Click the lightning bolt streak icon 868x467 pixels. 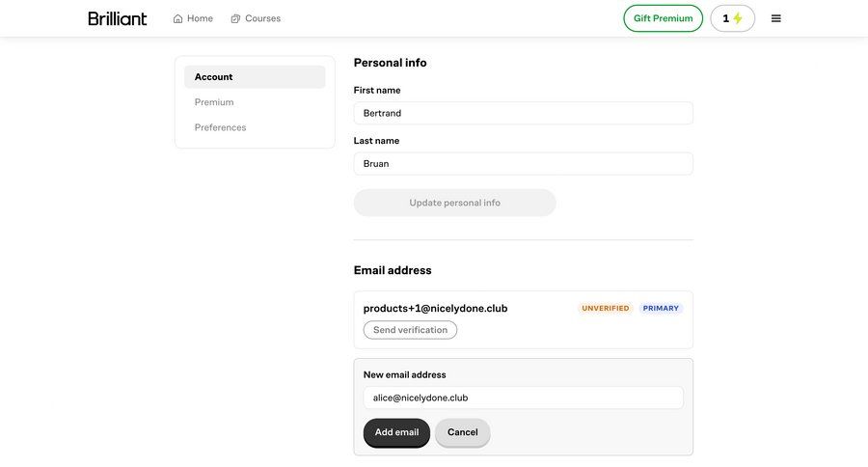738,18
